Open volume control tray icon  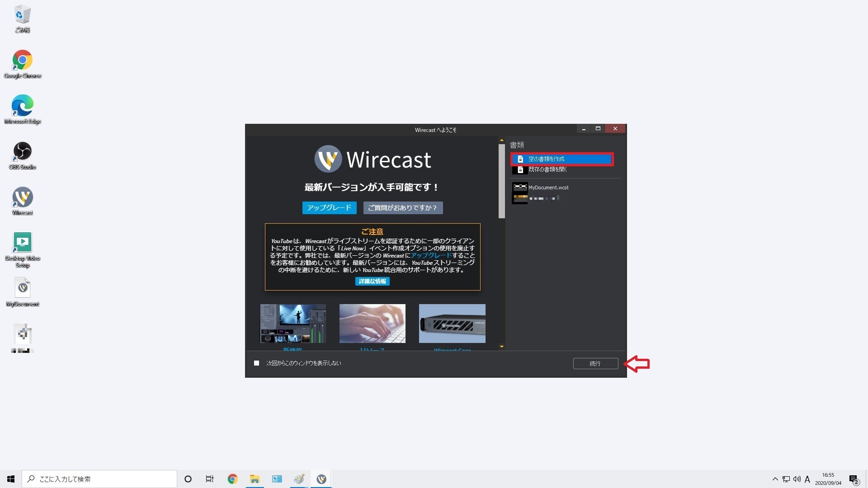[797, 479]
